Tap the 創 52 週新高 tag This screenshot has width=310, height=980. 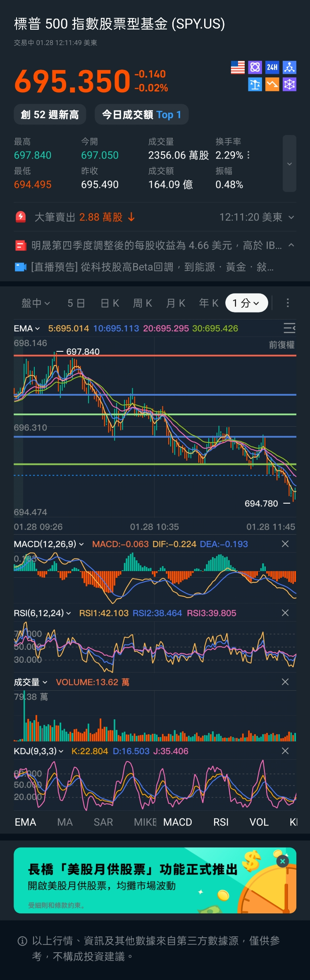point(50,115)
